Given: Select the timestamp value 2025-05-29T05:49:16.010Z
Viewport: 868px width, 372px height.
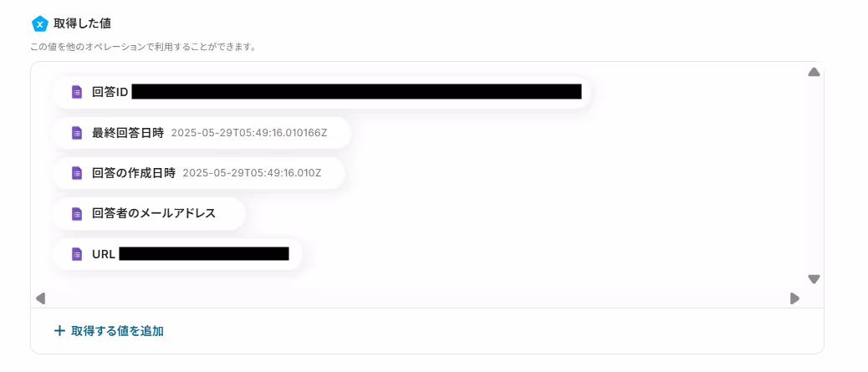Looking at the screenshot, I should click(x=252, y=173).
